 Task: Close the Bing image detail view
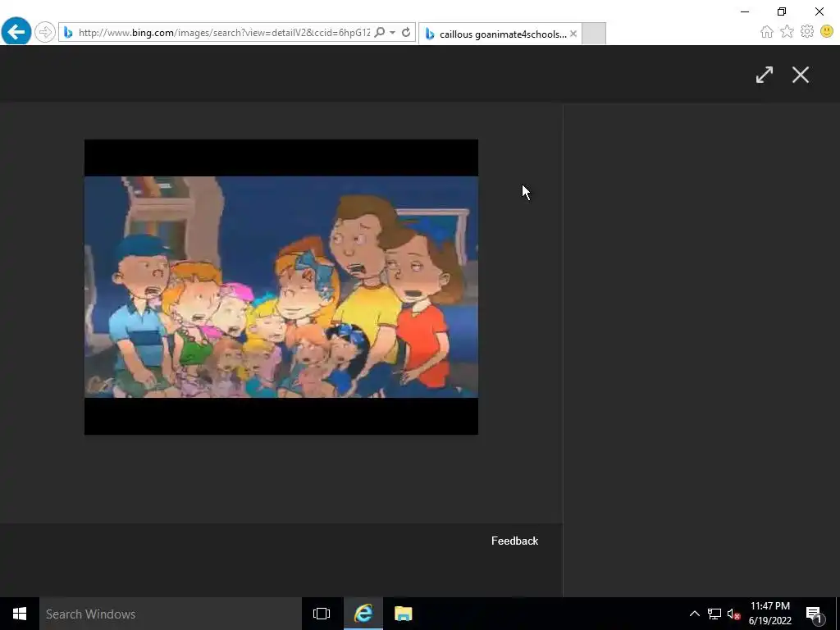(801, 75)
